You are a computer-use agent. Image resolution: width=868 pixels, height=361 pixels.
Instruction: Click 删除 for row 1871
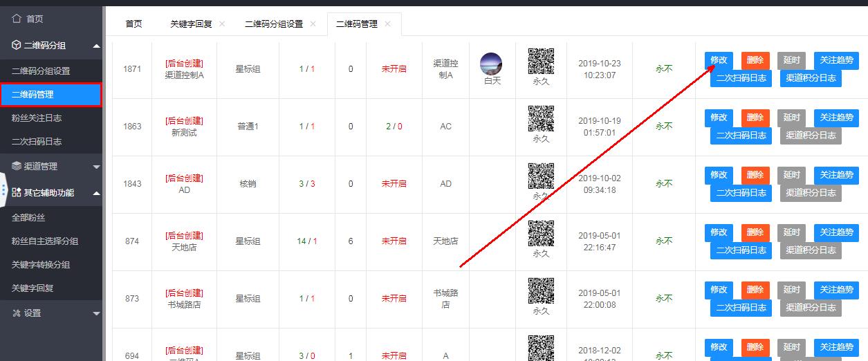click(x=755, y=60)
